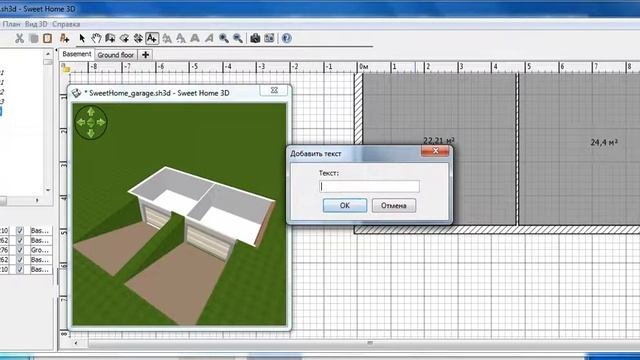640x360 pixels.
Task: Toggle visibility checkbox of the Gro... row
Action: coord(20,250)
